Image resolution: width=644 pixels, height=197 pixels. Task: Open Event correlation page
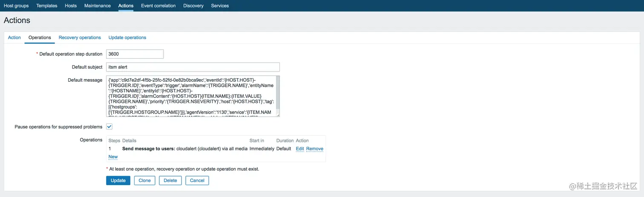[158, 6]
